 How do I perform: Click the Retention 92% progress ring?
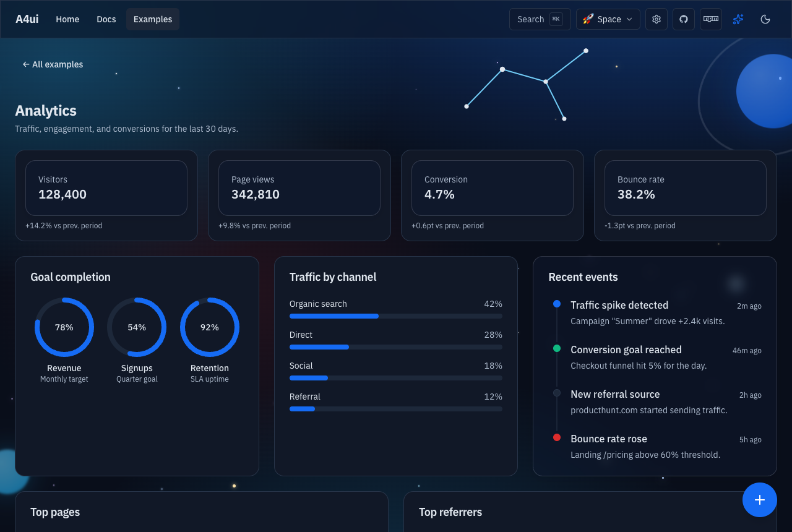coord(210,327)
